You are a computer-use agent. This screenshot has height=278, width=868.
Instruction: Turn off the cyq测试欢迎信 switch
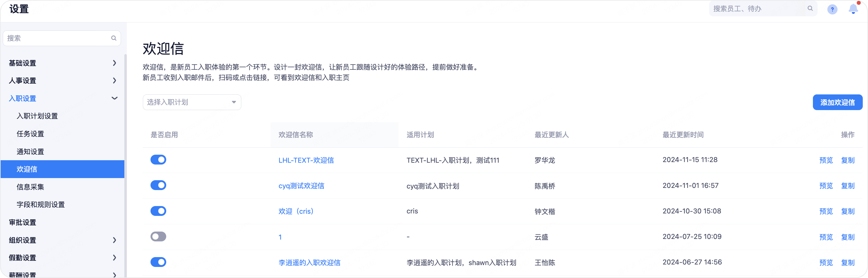coord(158,185)
